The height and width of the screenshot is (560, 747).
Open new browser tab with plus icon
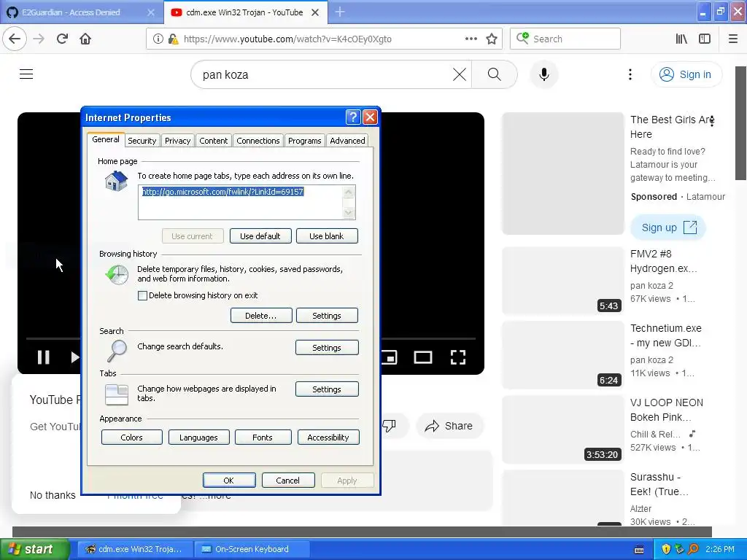tap(340, 12)
